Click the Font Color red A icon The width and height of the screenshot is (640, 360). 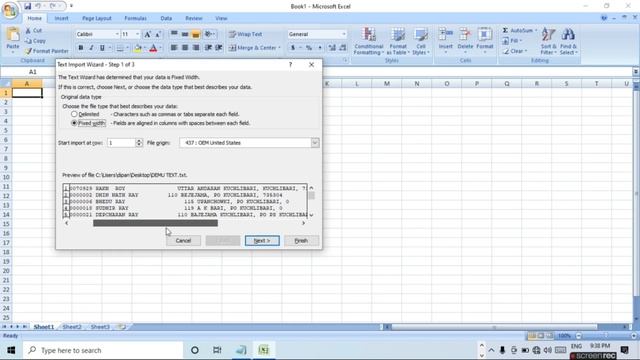tap(153, 48)
